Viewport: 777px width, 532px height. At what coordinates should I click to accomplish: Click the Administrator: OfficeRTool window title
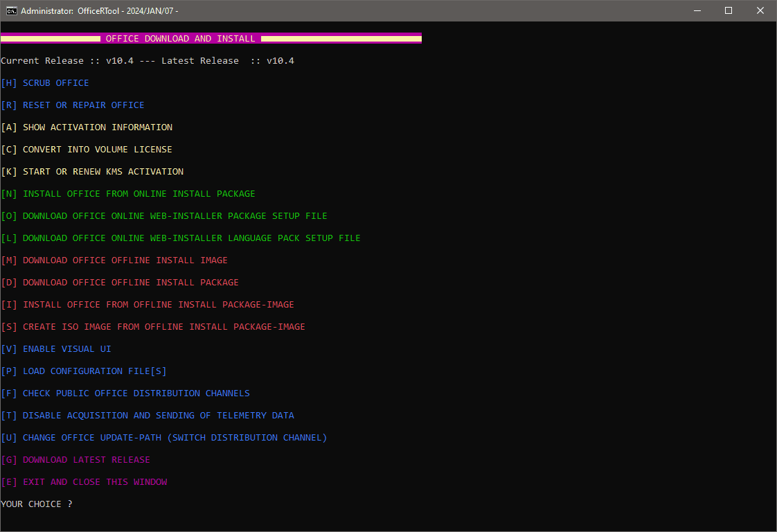(100, 10)
